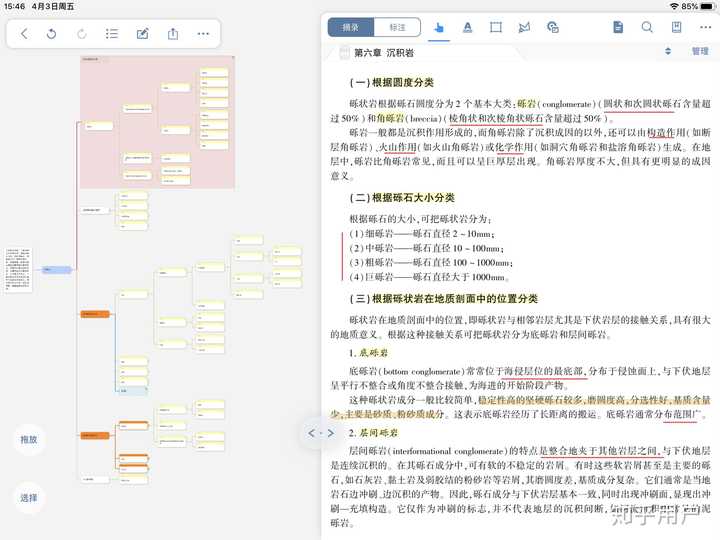Open mind map more options
Viewport: 720px width, 540px height.
click(203, 34)
